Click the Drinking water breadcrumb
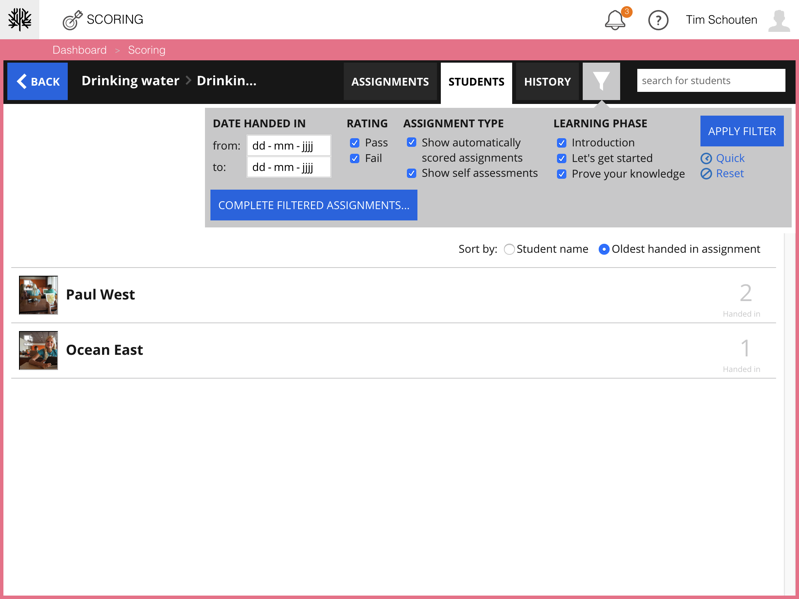 tap(130, 80)
